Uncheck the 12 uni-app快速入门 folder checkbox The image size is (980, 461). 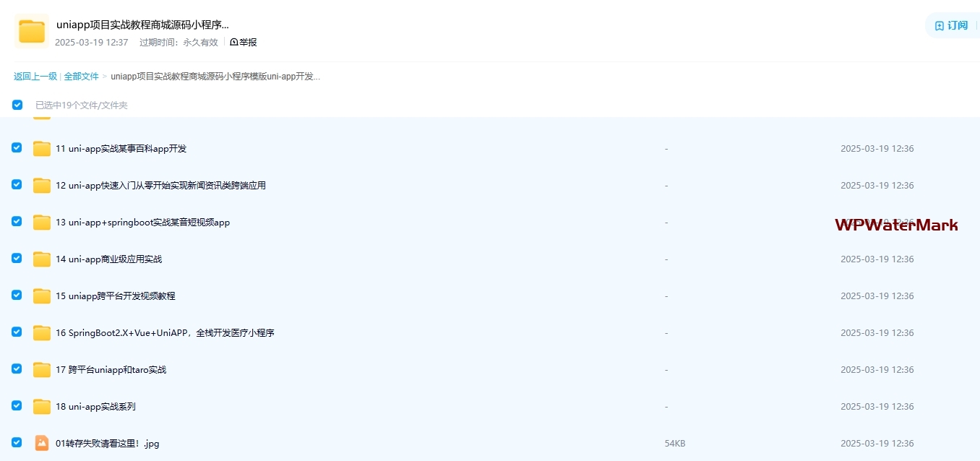pyautogui.click(x=17, y=185)
